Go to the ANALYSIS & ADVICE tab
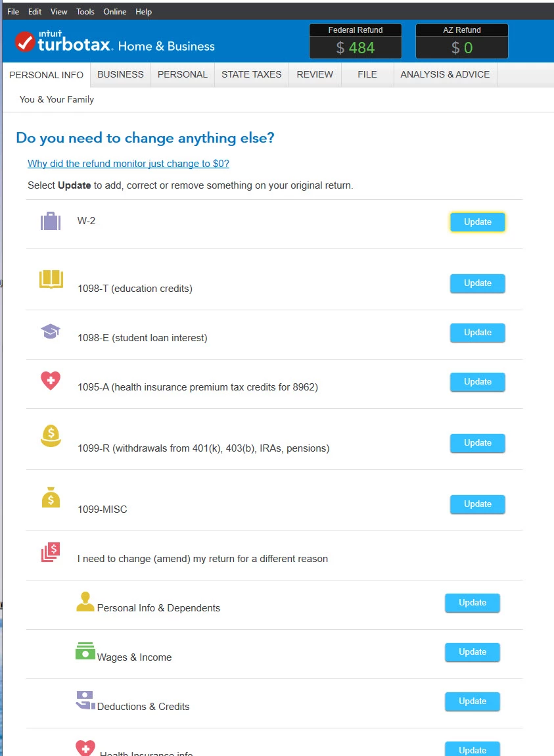Screen dimensions: 554x756 click(x=445, y=74)
